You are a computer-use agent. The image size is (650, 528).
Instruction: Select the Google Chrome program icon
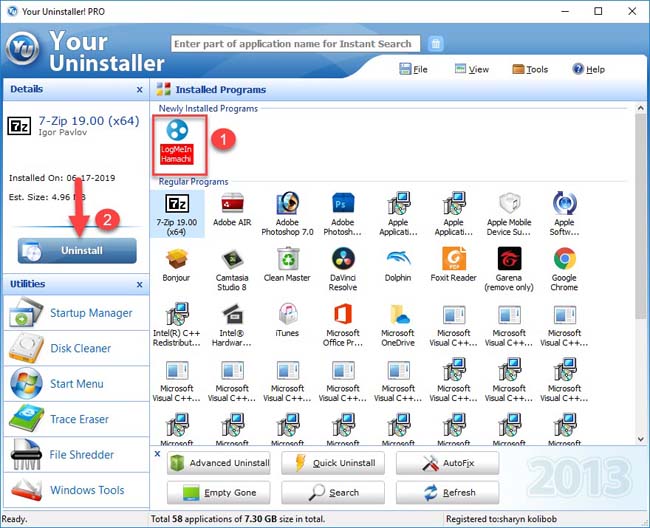pos(564,269)
